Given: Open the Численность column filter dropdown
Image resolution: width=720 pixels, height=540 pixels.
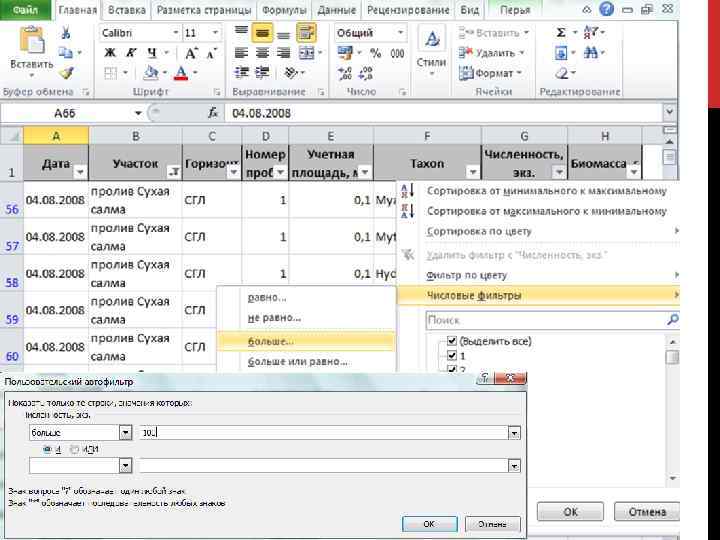Looking at the screenshot, I should [559, 172].
